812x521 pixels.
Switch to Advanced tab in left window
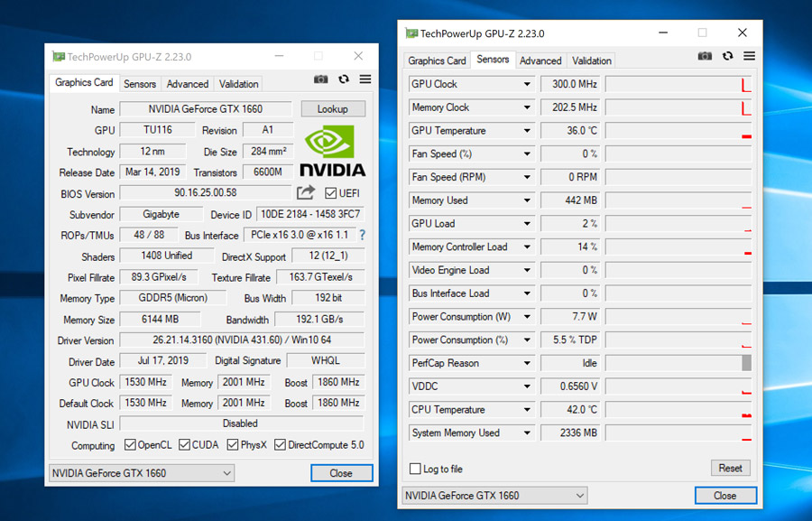click(x=188, y=84)
